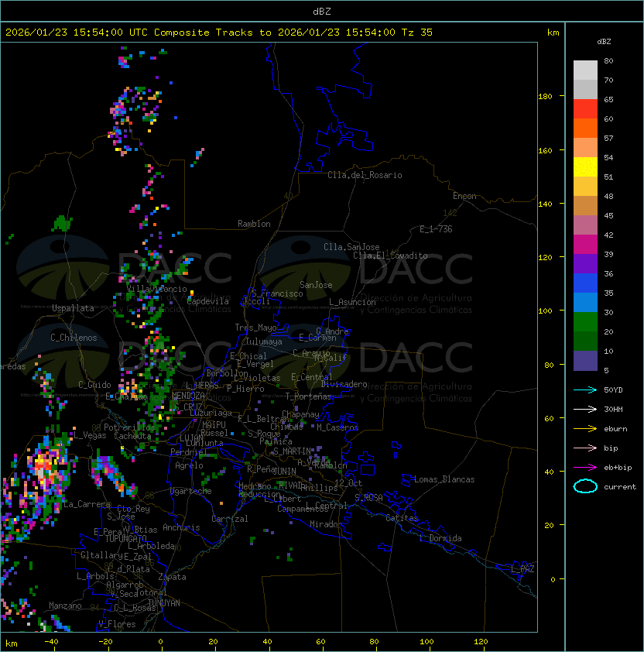Click the 'S_Francisco' map label
The height and width of the screenshot is (652, 644).
tap(277, 293)
